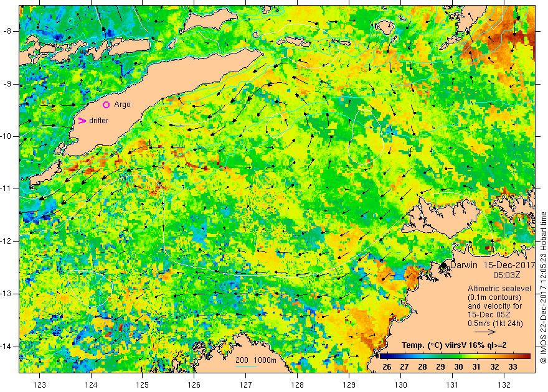Click the yellow 31°C colorbar section
Screen dimensions: 548x392
tap(476, 357)
